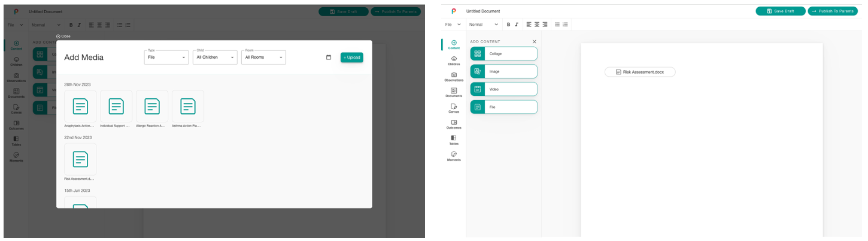Select the Asthma Action Plan file thumbnail
The height and width of the screenshot is (241, 868).
pos(188,106)
